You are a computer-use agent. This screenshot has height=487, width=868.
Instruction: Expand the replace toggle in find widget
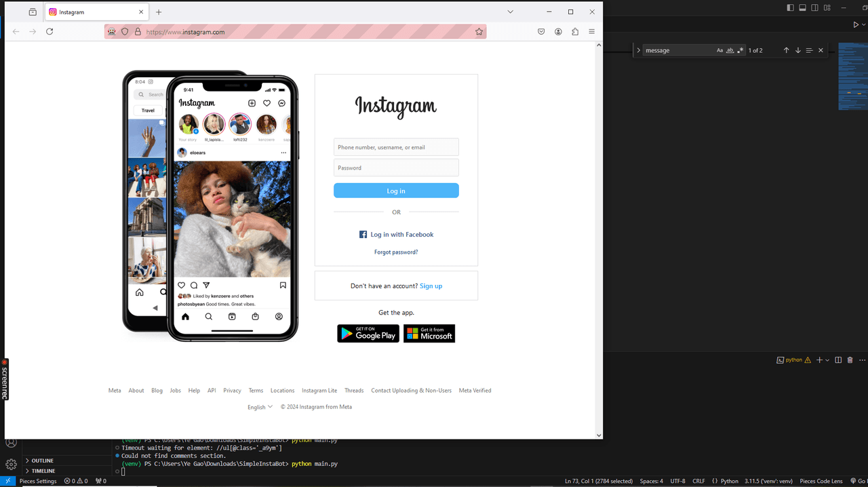[x=638, y=50]
